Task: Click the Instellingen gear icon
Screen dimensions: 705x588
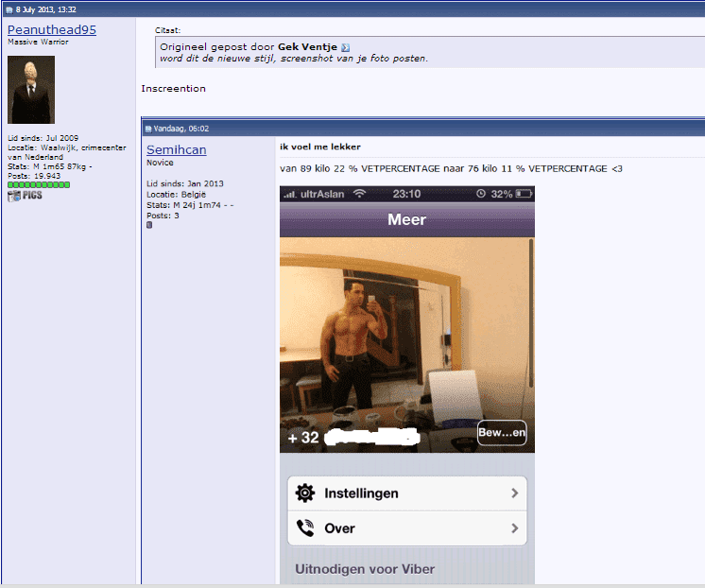Action: 304,493
